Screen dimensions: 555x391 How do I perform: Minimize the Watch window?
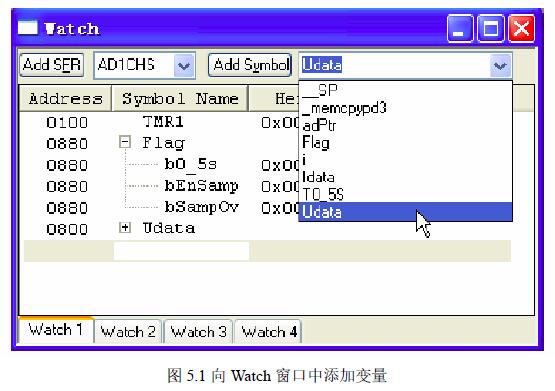click(x=460, y=28)
